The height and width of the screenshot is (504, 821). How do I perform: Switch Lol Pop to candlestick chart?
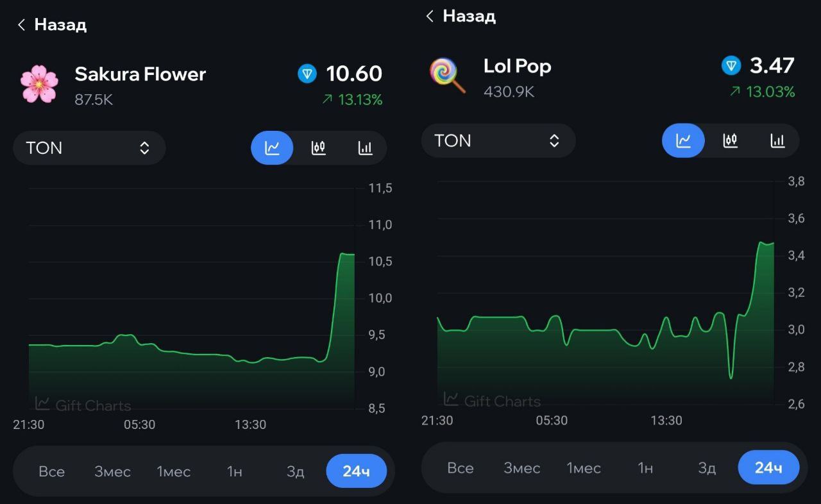730,140
